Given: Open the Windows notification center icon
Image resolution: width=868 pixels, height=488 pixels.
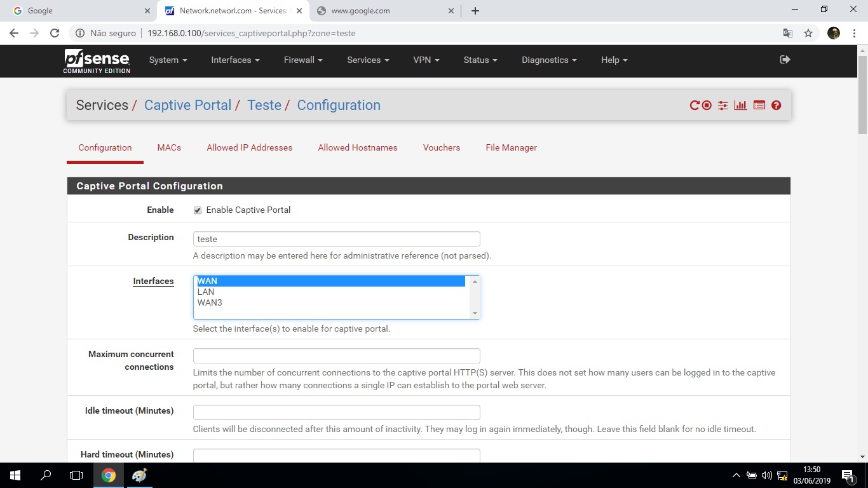Looking at the screenshot, I should click(x=848, y=475).
